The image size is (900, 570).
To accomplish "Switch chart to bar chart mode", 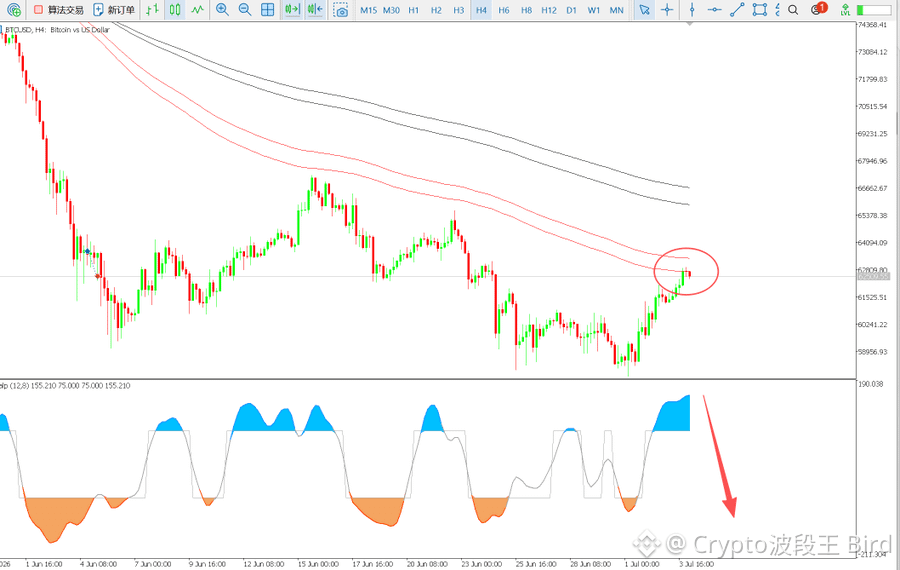I will [x=152, y=10].
